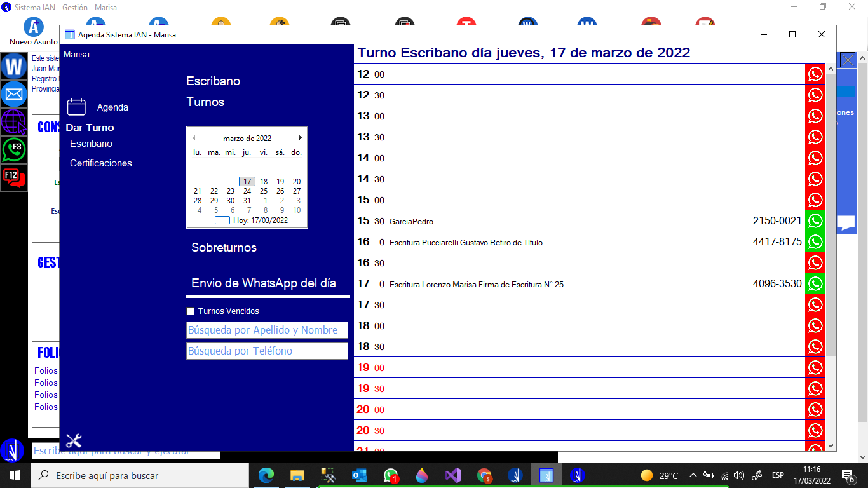Select Escribano under Dar Turno
868x488 pixels.
[x=91, y=144]
